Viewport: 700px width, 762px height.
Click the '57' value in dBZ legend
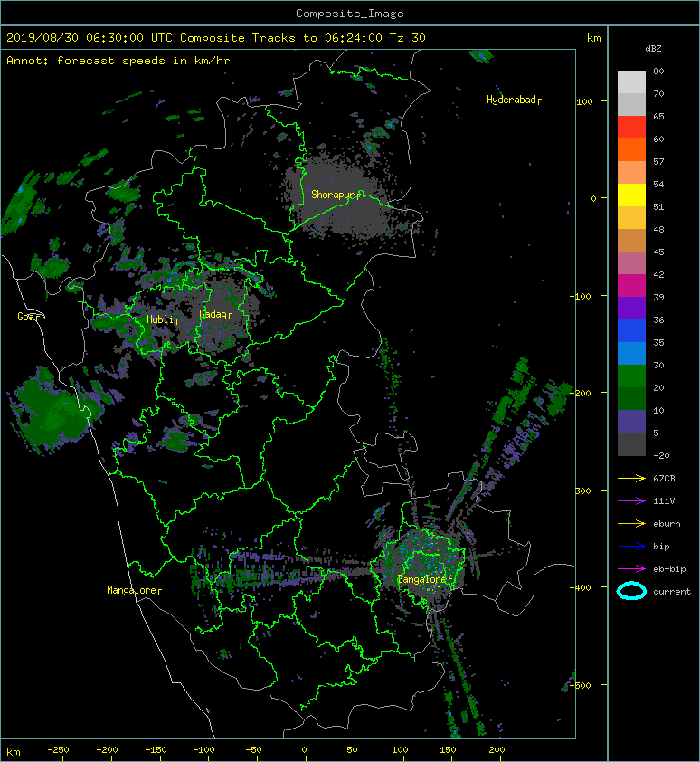point(658,161)
